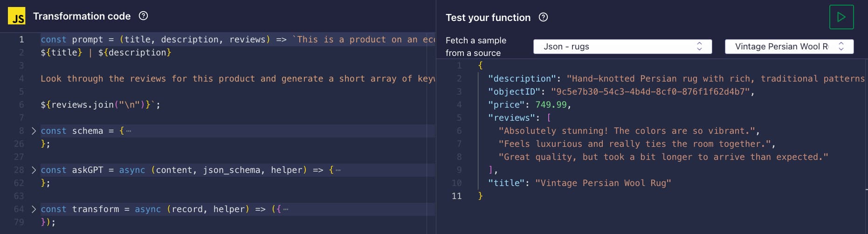Open help for Test your function
The width and height of the screenshot is (868, 234).
pyautogui.click(x=543, y=17)
